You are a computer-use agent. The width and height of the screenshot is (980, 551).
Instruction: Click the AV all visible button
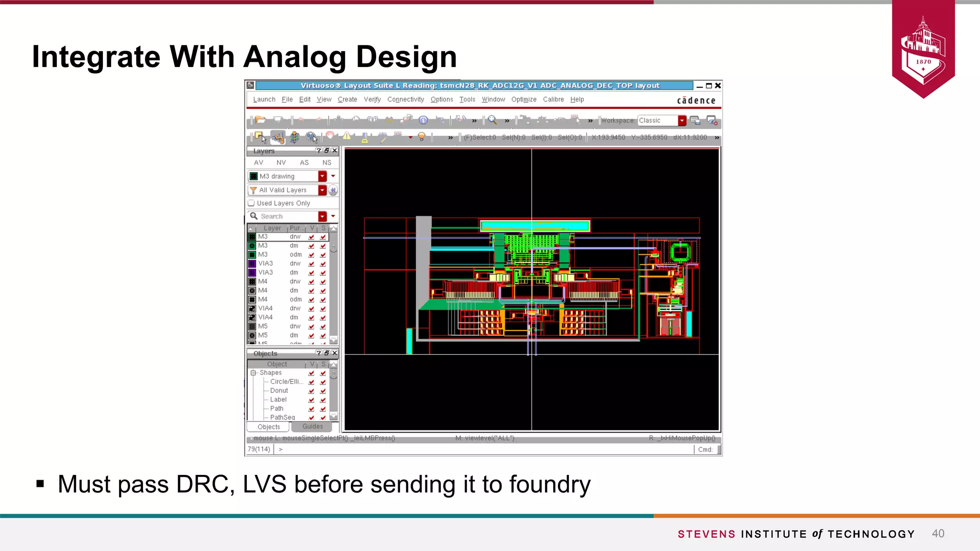click(x=258, y=163)
